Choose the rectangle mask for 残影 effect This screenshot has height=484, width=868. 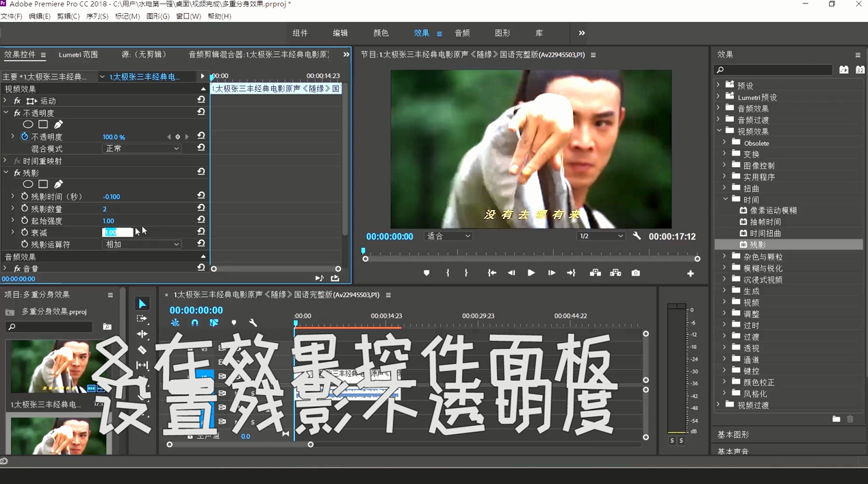pos(43,184)
